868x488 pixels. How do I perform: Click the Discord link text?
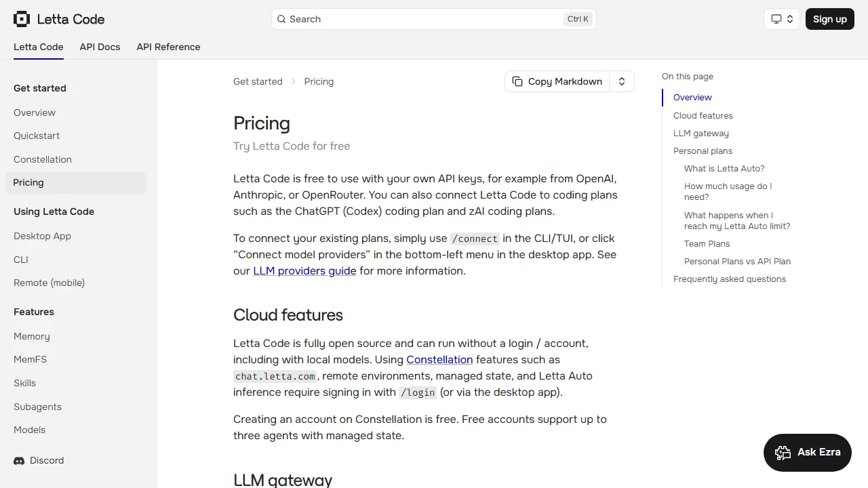click(x=47, y=461)
